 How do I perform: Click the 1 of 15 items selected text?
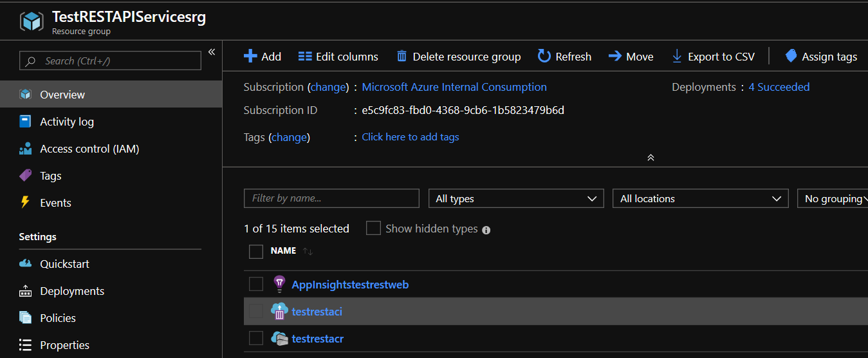pyautogui.click(x=297, y=229)
